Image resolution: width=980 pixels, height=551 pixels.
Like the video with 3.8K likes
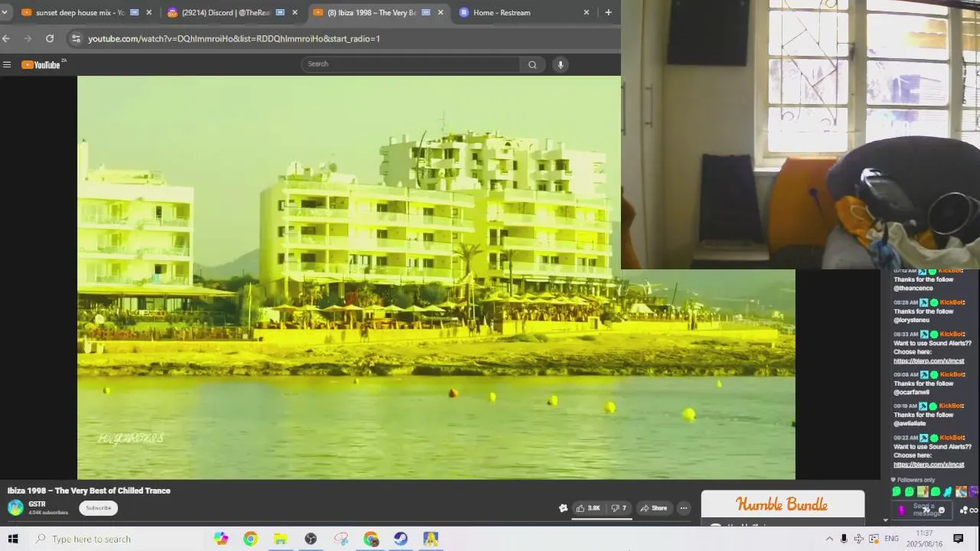click(589, 508)
